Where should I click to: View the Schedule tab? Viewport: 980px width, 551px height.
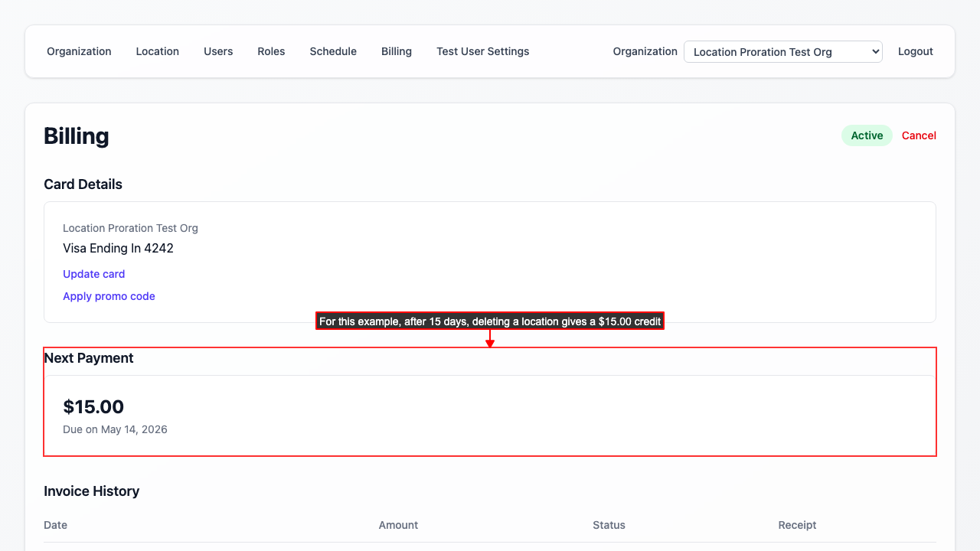tap(333, 51)
